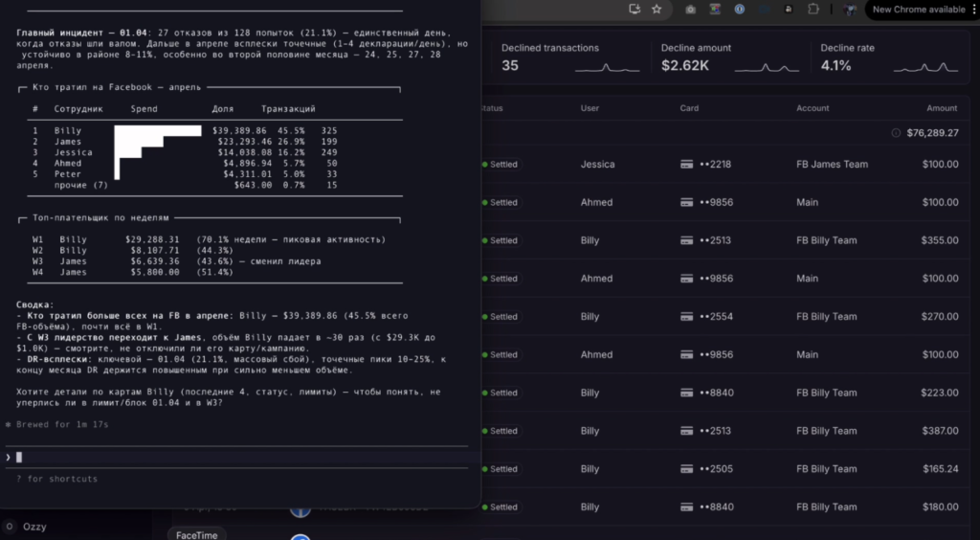Click the card icon next to ••2505
Viewport: 980px width, 540px height.
coord(686,469)
